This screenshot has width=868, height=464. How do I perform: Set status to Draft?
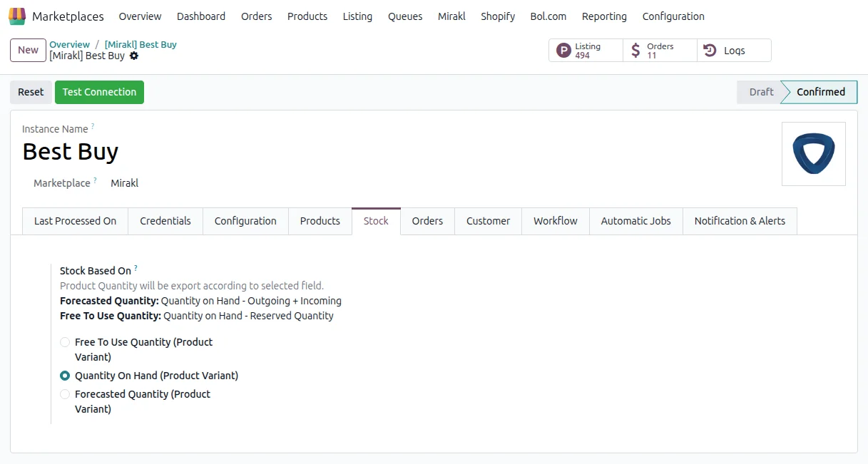[x=760, y=92]
